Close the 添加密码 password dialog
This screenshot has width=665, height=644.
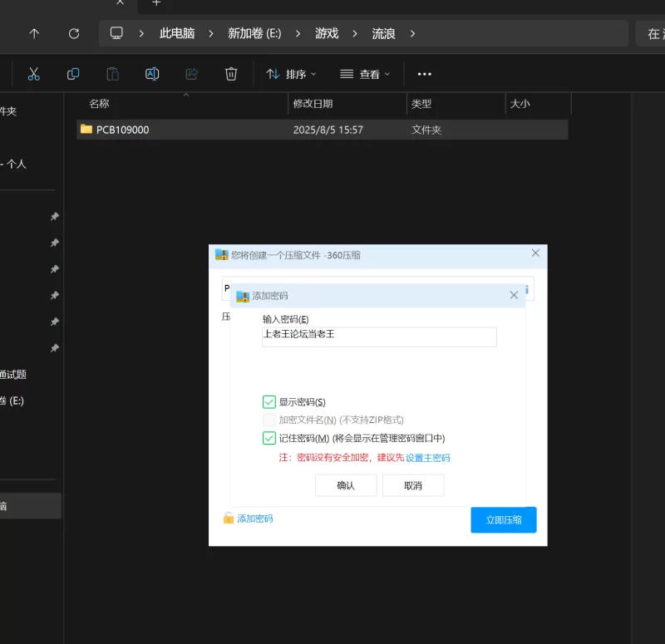(514, 295)
